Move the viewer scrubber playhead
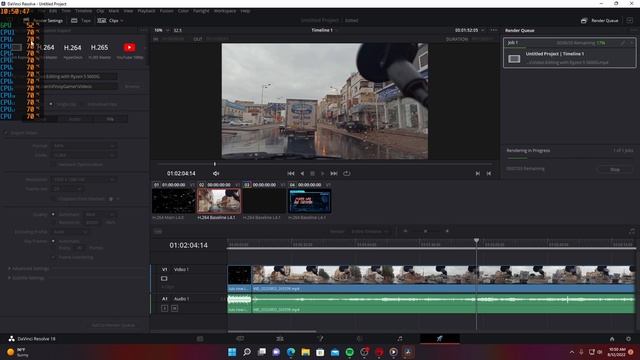Screen dimensions: 640x360 (215, 164)
